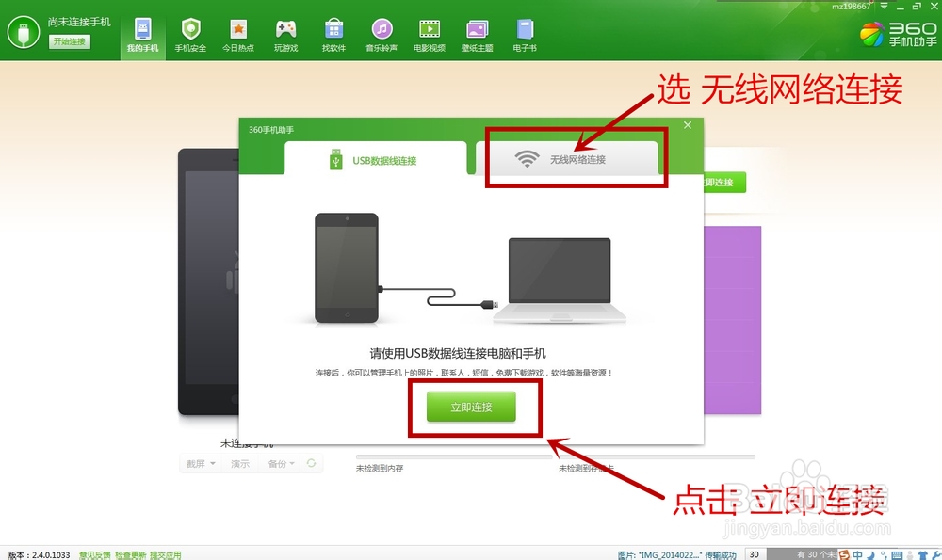Image resolution: width=942 pixels, height=560 pixels.
Task: Click the wrench settings icon in Sogou toolbar
Action: tap(936, 555)
